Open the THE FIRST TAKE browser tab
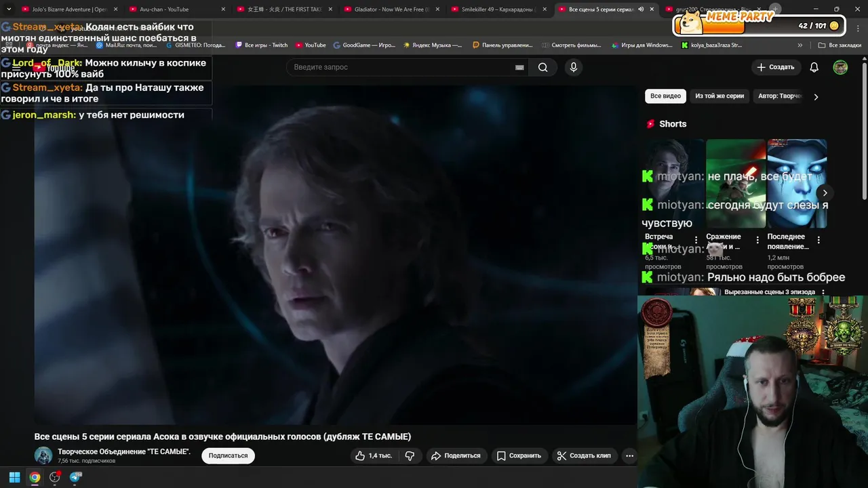The image size is (868, 488). click(x=284, y=9)
